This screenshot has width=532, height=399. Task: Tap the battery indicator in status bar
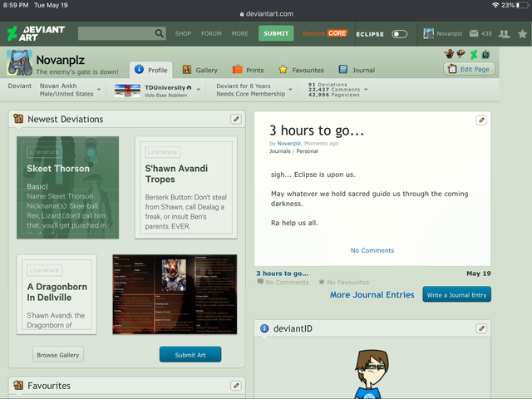tap(522, 5)
